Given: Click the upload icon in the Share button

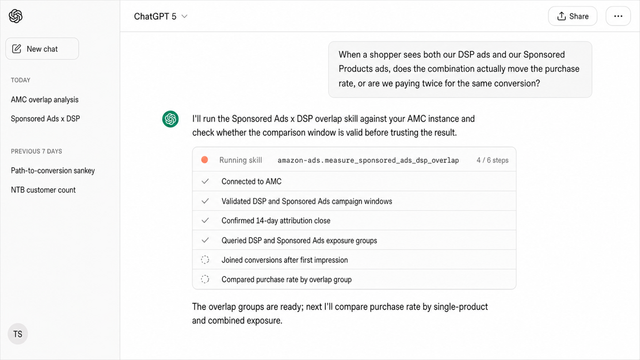Looking at the screenshot, I should click(x=562, y=16).
